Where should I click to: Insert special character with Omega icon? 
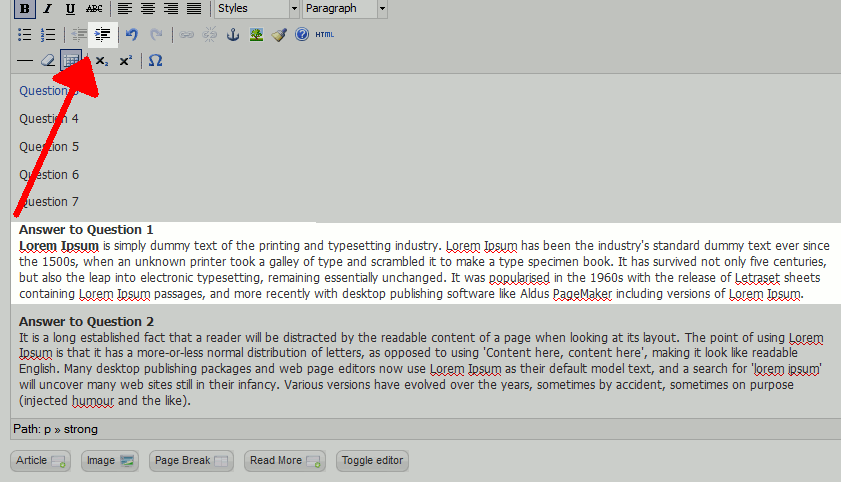pos(156,61)
